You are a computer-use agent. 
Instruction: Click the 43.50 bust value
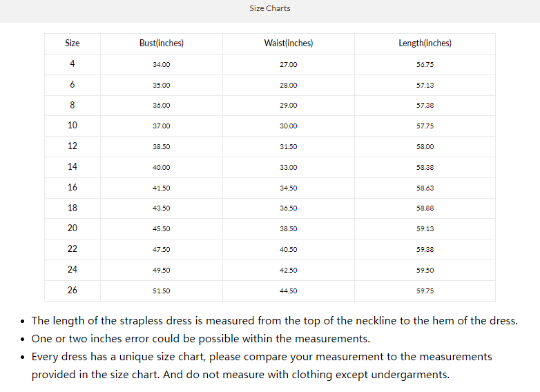tap(162, 208)
